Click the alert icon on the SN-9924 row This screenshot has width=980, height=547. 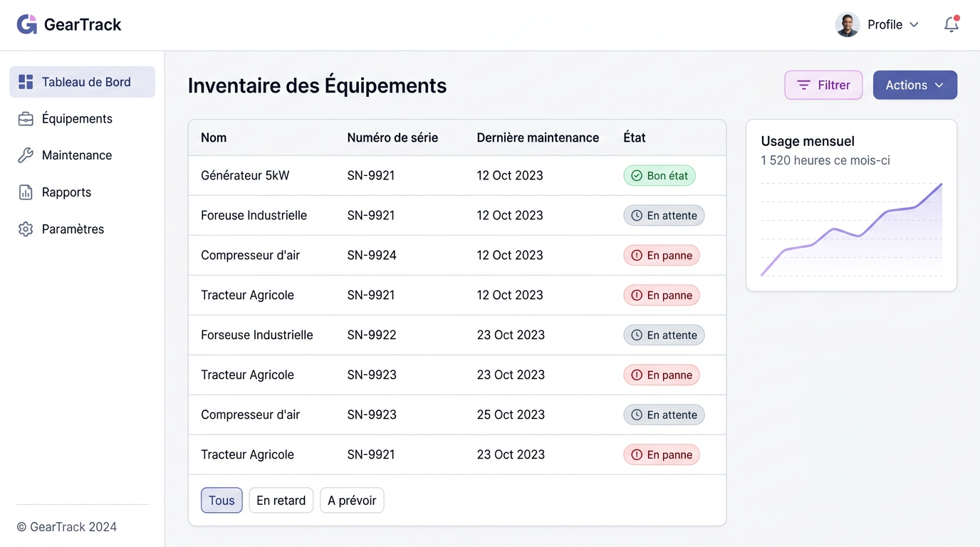[x=637, y=256]
